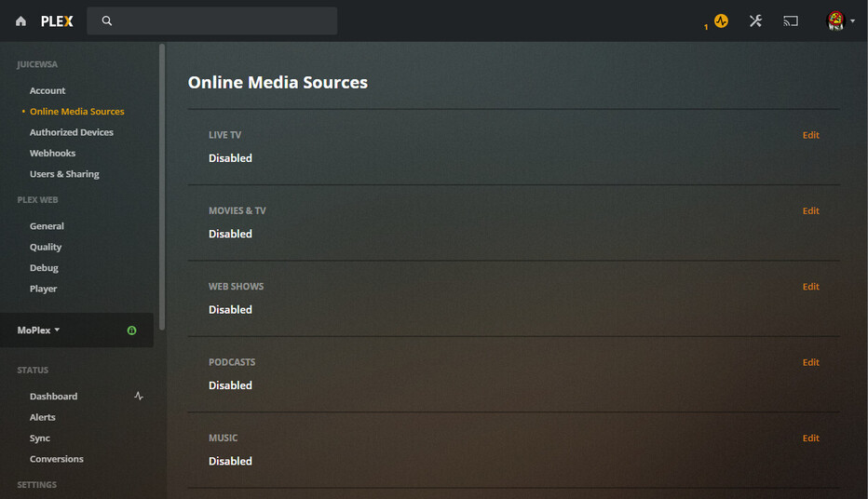Click the number 1 activity count badge
Screen dimensions: 868x499
point(706,27)
